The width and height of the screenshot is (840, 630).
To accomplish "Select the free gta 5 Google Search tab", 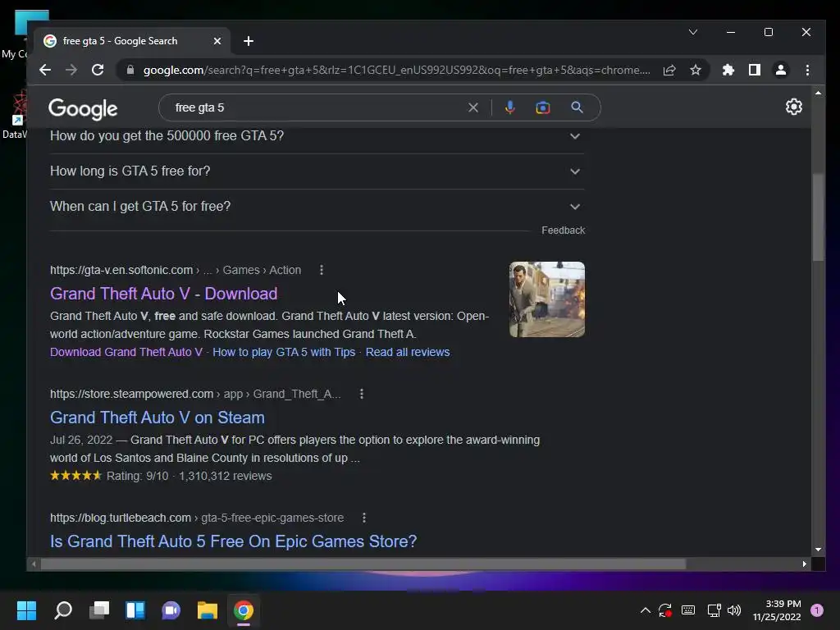I will click(x=133, y=41).
